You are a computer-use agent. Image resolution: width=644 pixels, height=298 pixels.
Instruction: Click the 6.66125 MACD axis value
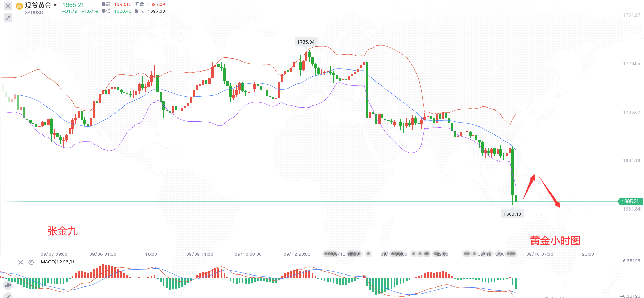pyautogui.click(x=632, y=261)
